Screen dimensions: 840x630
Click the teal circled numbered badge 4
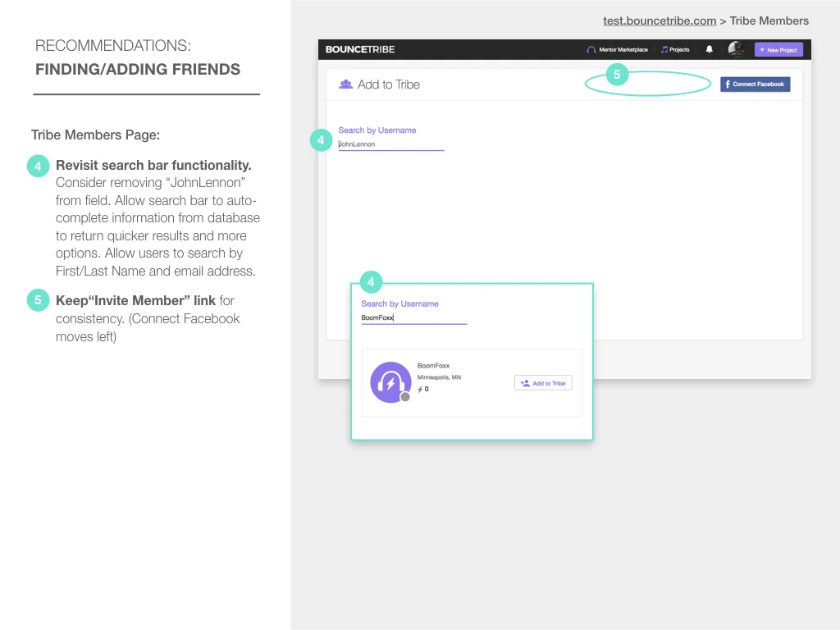point(321,140)
